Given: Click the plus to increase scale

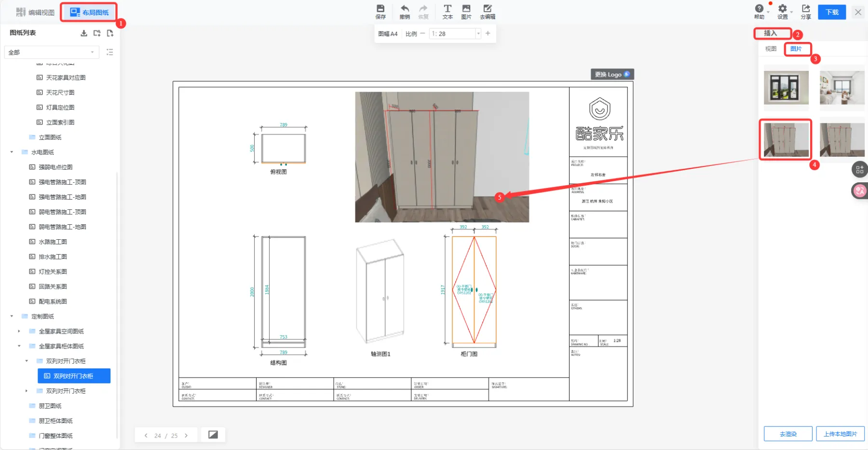Looking at the screenshot, I should coord(488,33).
